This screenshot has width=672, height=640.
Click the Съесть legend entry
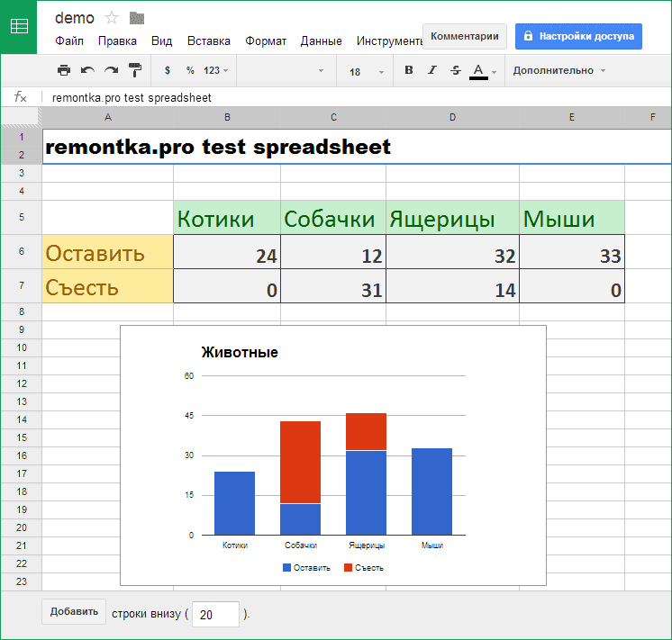point(364,568)
